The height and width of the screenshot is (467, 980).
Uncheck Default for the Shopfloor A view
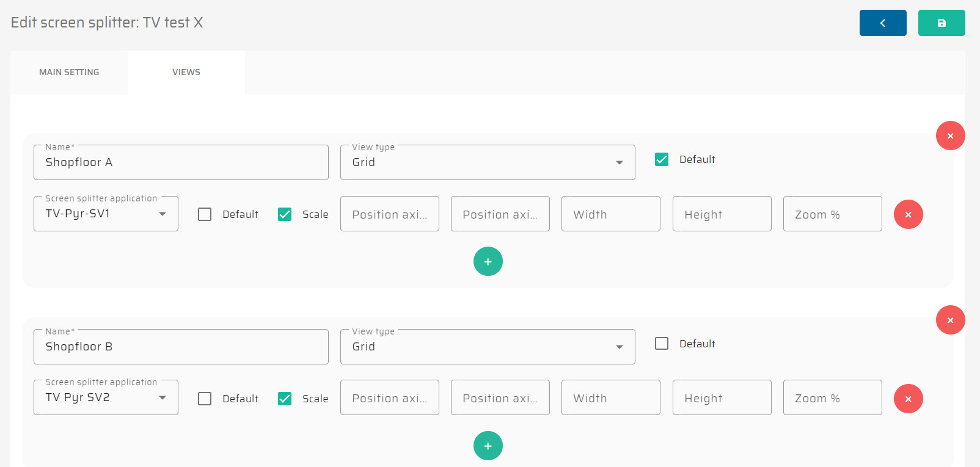tap(662, 159)
